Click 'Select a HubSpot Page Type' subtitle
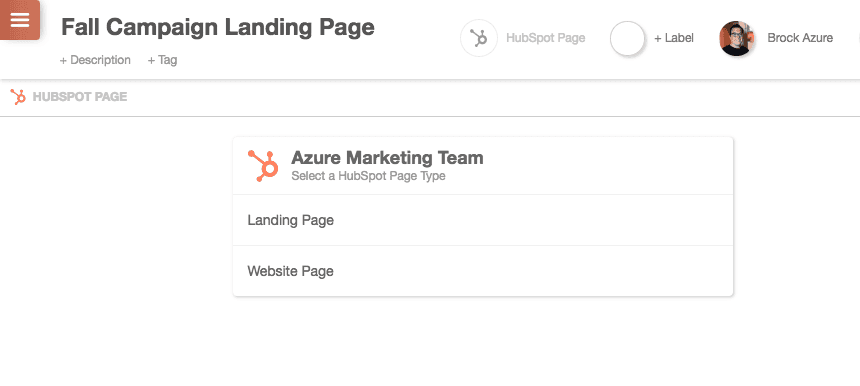Image resolution: width=860 pixels, height=386 pixels. click(x=368, y=176)
